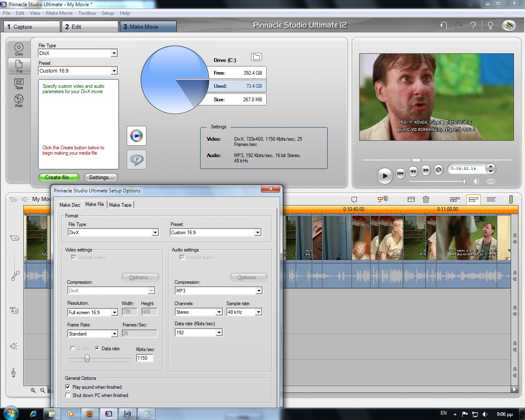Select the Quality radio button

[73, 348]
